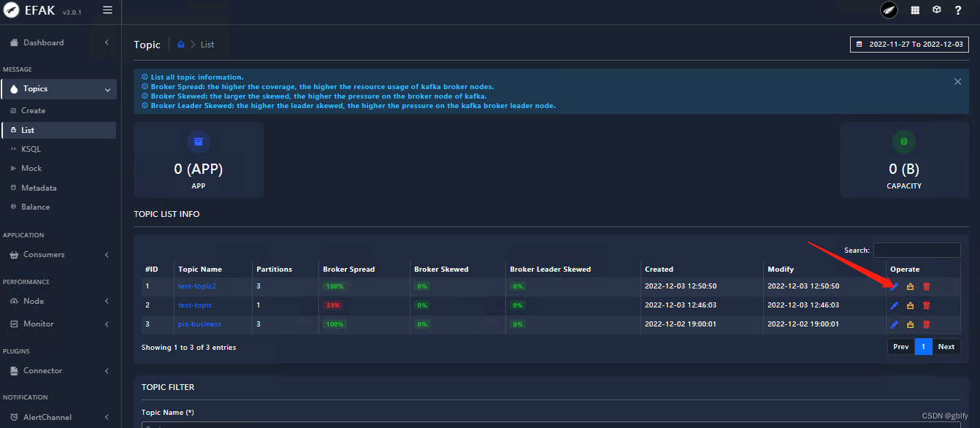Edit pis-business with the pencil icon
Image resolution: width=980 pixels, height=428 pixels.
click(x=894, y=324)
